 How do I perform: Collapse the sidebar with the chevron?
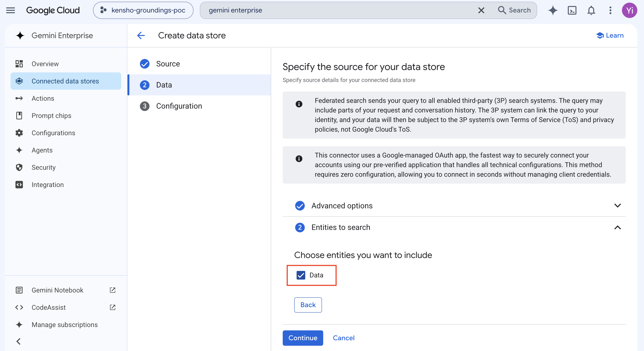[18, 341]
